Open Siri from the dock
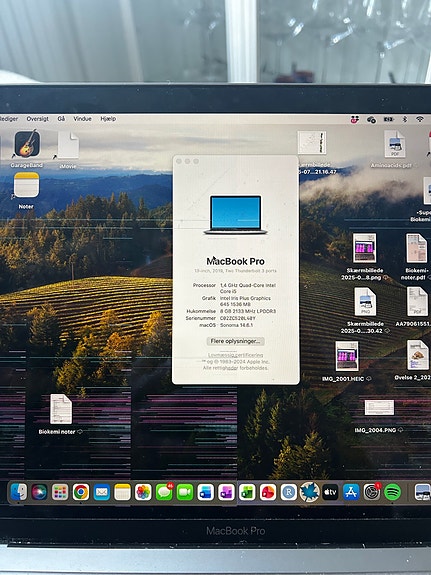This screenshot has width=431, height=575. [x=39, y=492]
